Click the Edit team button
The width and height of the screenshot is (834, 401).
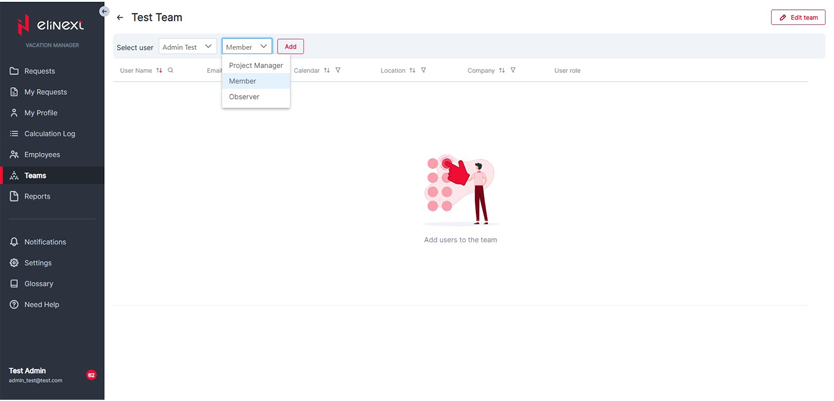point(797,18)
